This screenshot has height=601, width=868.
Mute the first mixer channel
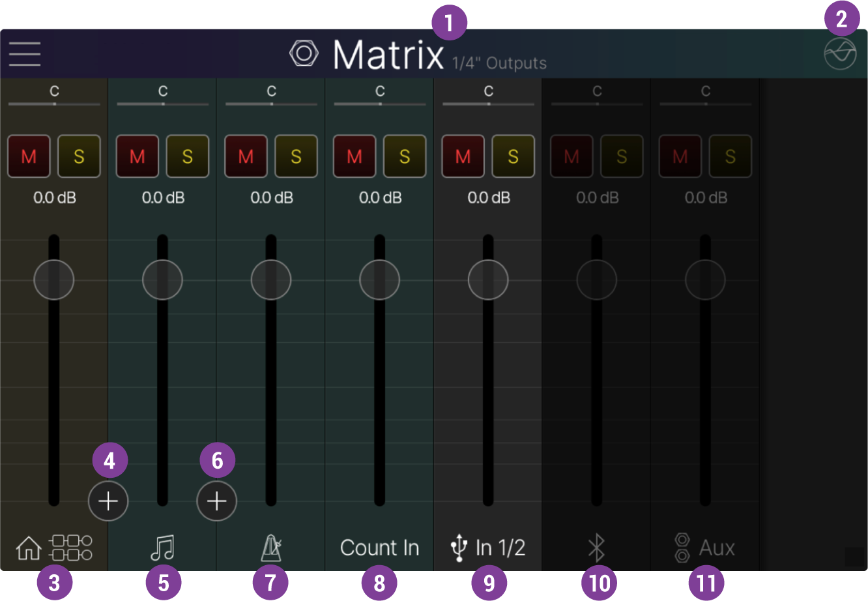click(29, 156)
